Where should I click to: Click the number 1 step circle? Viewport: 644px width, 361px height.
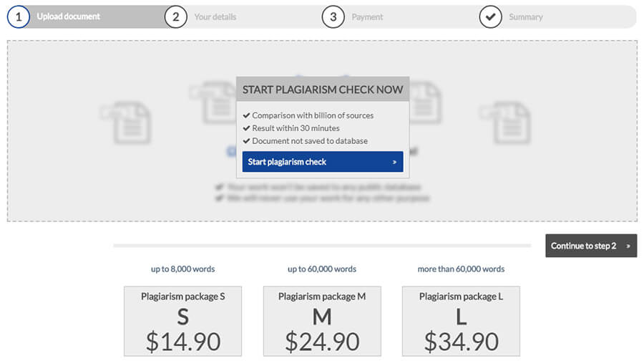point(18,16)
